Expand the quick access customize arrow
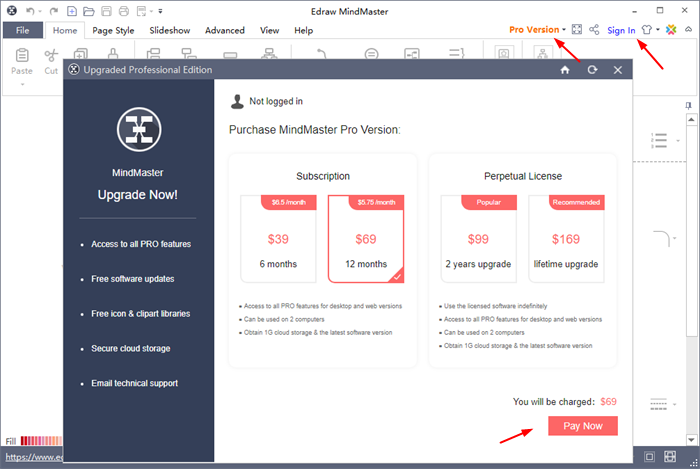700x469 pixels. click(160, 11)
